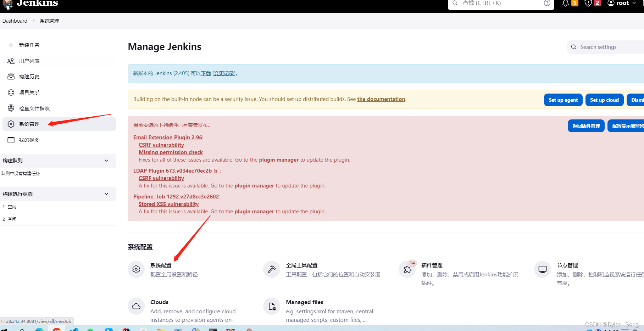Click the 系统管理 breadcrumb
The width and height of the screenshot is (644, 331).
coord(50,21)
